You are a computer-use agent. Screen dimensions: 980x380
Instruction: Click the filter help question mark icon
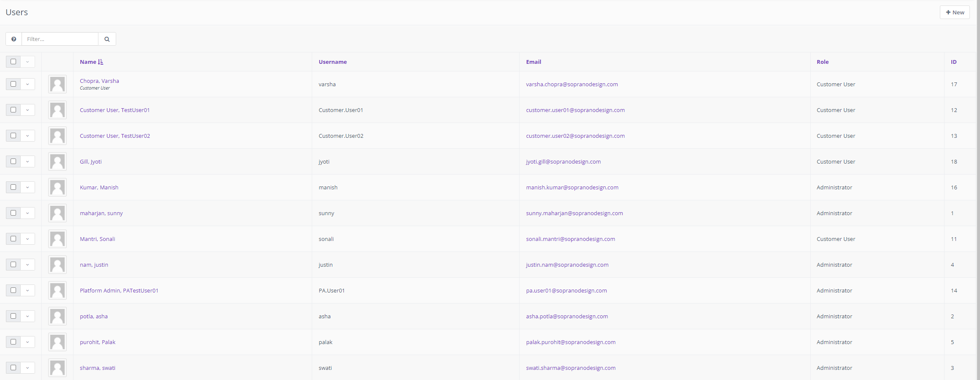coord(14,39)
